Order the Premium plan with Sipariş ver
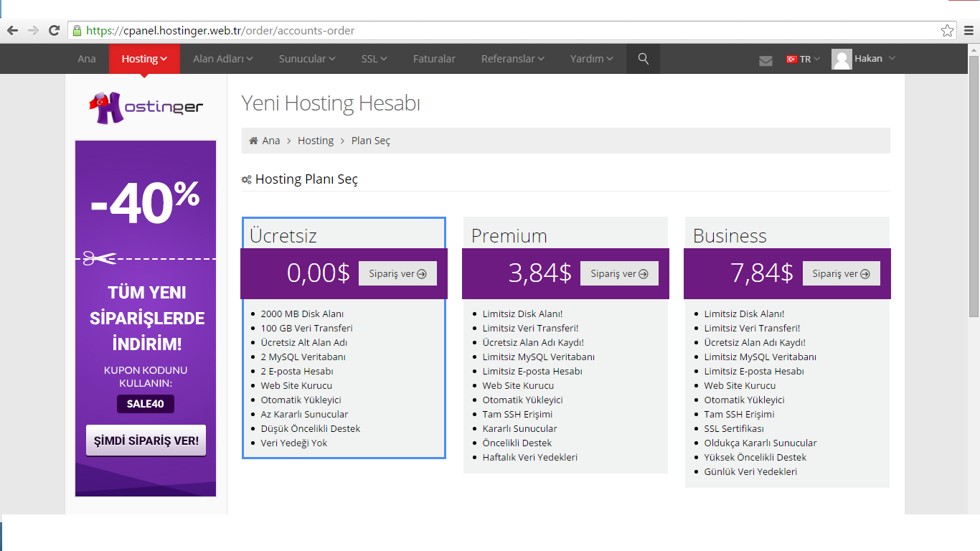The height and width of the screenshot is (551, 980). 619,273
